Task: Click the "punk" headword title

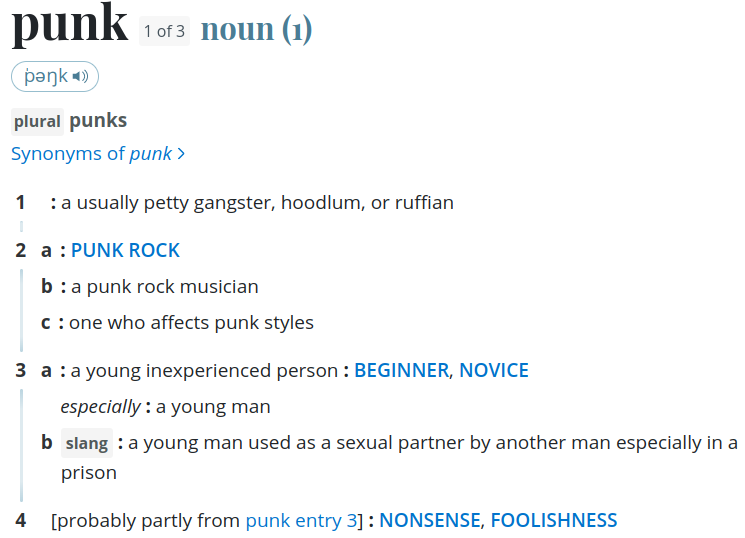Action: pyautogui.click(x=70, y=26)
